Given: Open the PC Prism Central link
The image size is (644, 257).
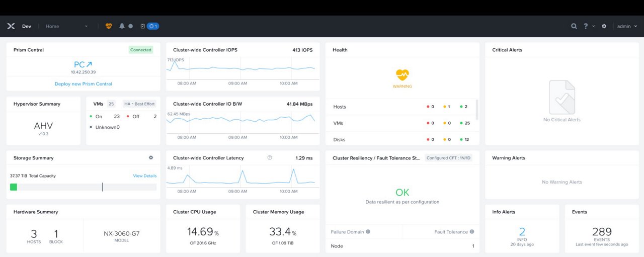Looking at the screenshot, I should 83,64.
